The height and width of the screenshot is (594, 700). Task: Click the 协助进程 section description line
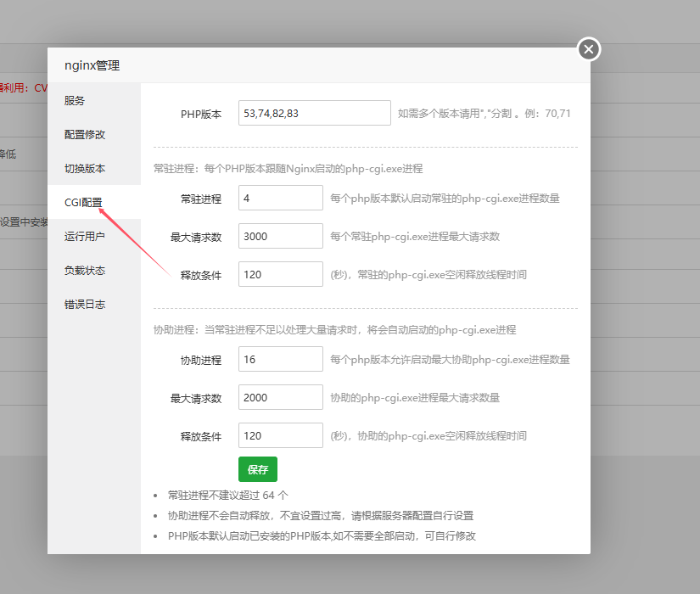[x=335, y=330]
